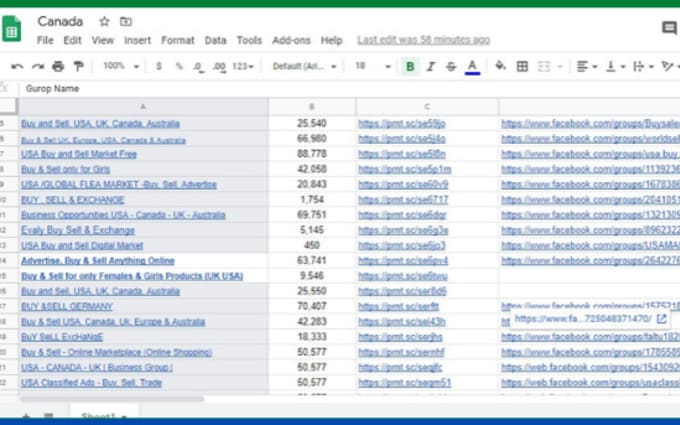The height and width of the screenshot is (425, 680).
Task: Open 'Advertise, Buy & Sell Anything Online' link
Action: [98, 261]
